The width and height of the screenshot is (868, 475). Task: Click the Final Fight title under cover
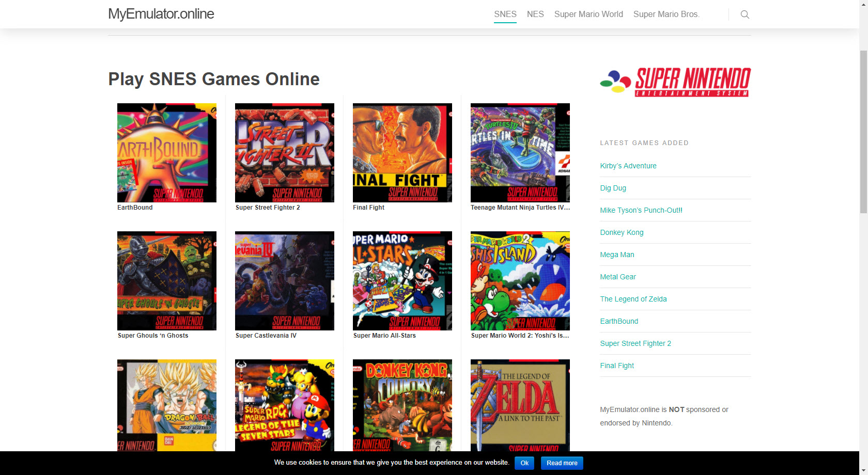tap(368, 208)
